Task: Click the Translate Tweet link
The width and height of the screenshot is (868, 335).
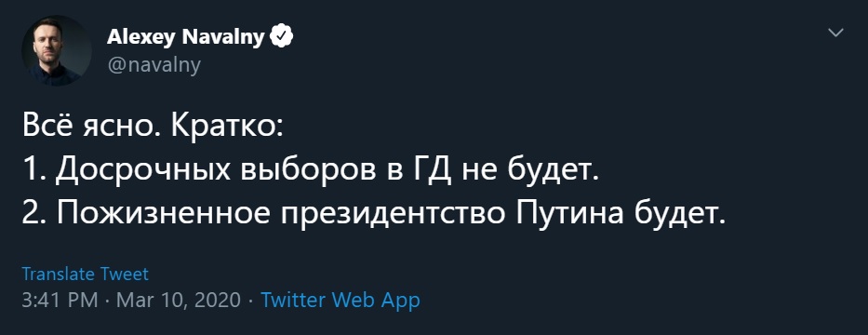Action: tap(86, 275)
